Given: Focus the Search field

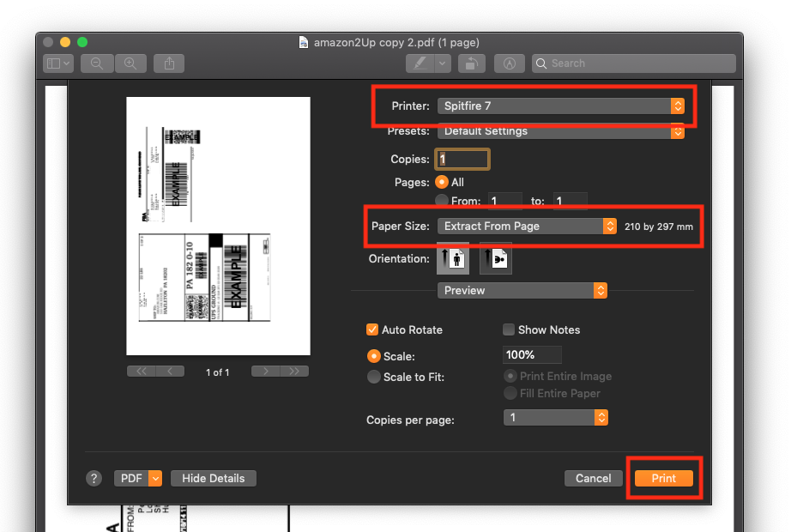Looking at the screenshot, I should click(634, 63).
